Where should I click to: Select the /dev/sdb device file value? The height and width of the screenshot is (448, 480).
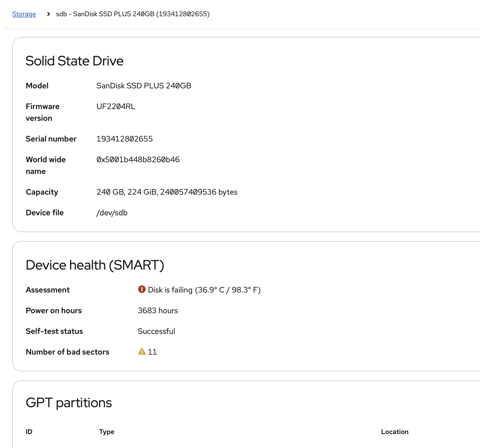click(x=111, y=213)
